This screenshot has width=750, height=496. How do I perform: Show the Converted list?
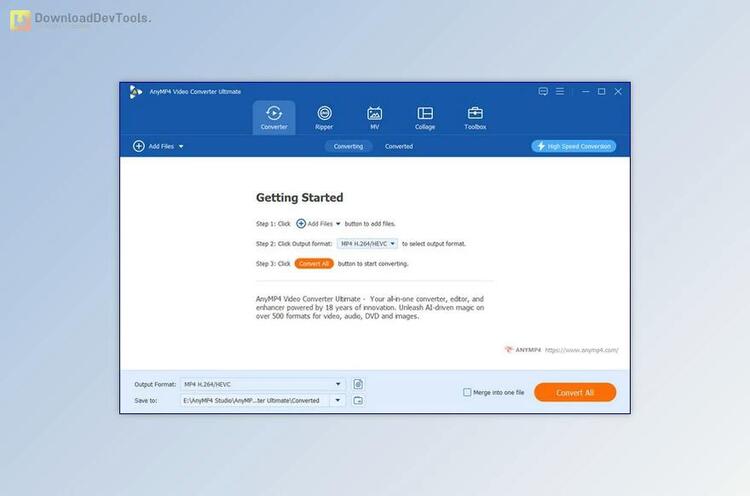(x=399, y=146)
